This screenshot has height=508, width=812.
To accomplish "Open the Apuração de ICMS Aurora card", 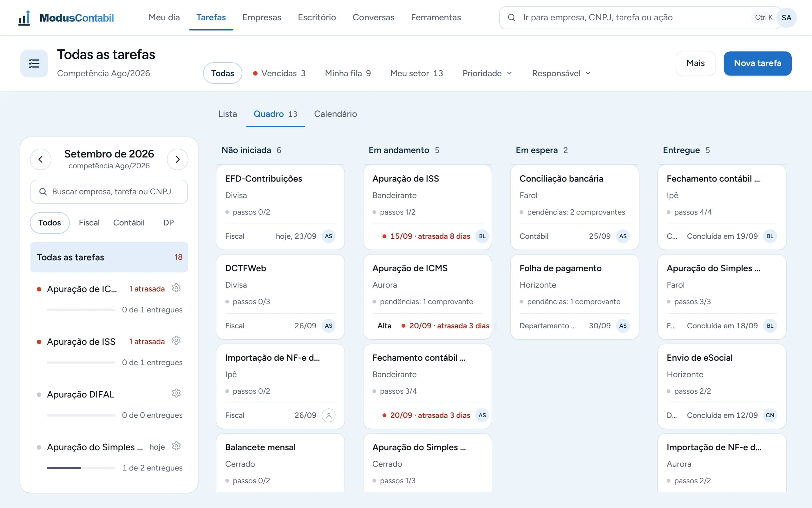I will pyautogui.click(x=427, y=297).
